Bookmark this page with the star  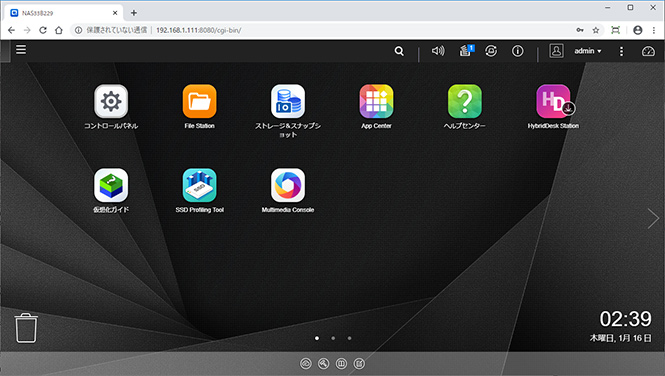pos(596,30)
